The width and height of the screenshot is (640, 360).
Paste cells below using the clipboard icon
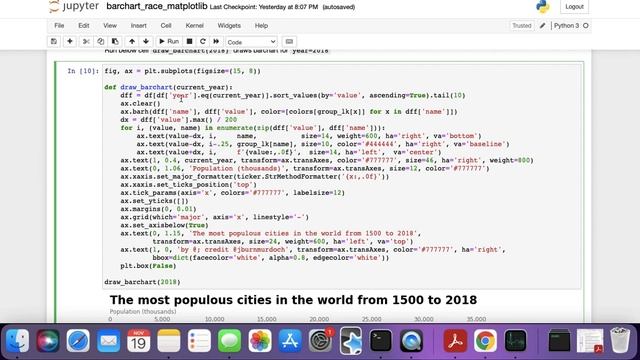click(115, 42)
